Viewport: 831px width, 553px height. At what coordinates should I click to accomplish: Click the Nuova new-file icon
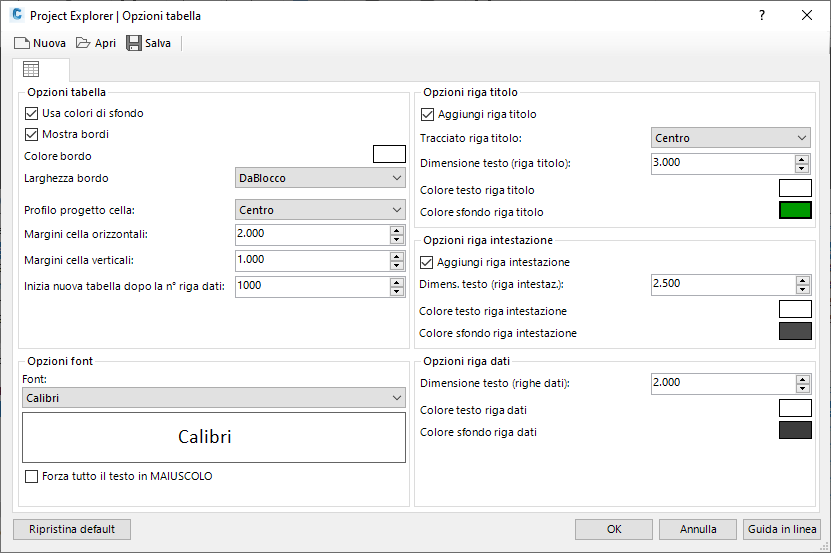click(x=22, y=43)
